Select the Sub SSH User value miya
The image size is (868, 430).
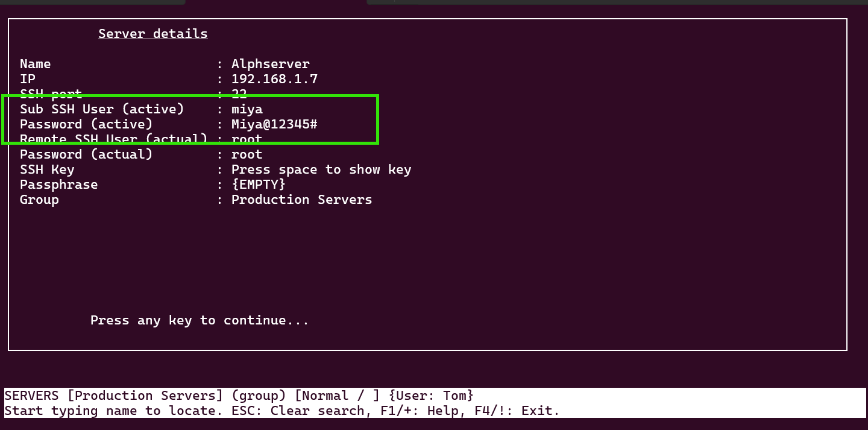(247, 109)
